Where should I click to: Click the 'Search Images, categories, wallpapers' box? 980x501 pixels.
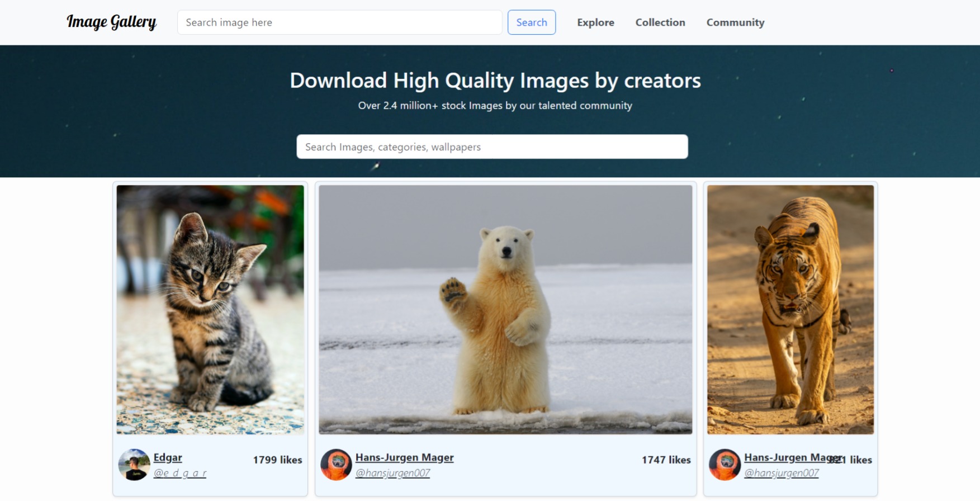pyautogui.click(x=492, y=146)
